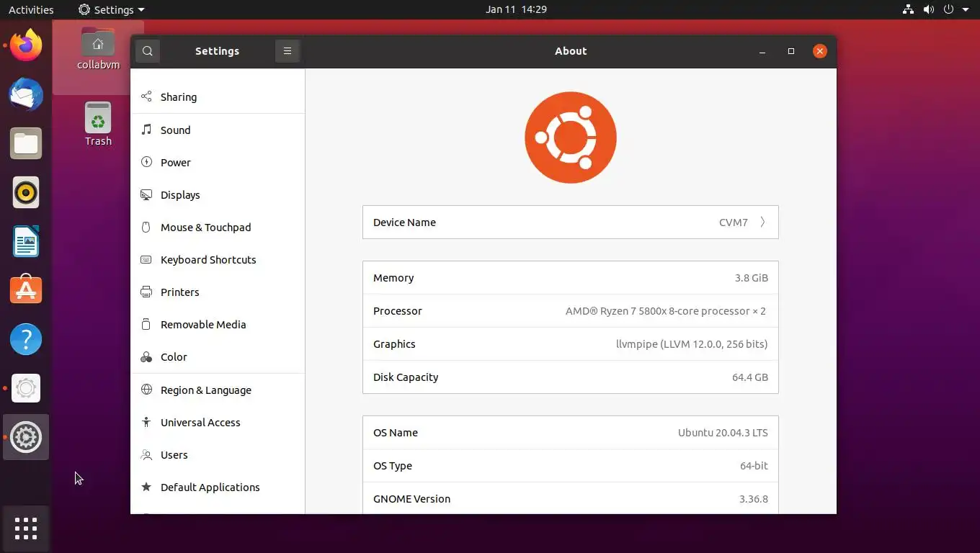Image resolution: width=980 pixels, height=553 pixels.
Task: Click the Settings gear dock icon
Action: pyautogui.click(x=26, y=437)
